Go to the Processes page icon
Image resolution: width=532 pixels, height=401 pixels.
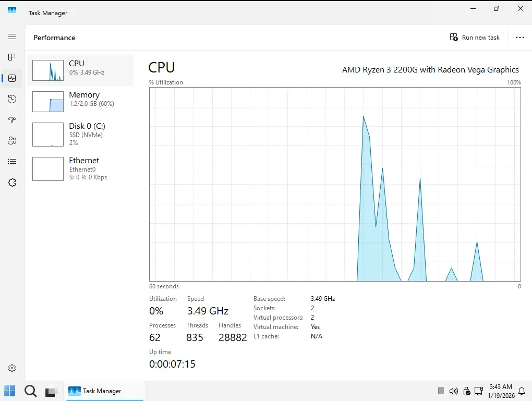12,57
